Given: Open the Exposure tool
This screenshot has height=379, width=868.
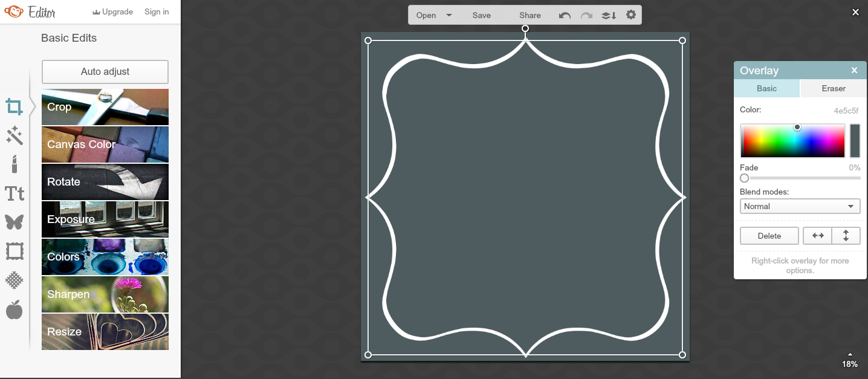Looking at the screenshot, I should click(105, 219).
